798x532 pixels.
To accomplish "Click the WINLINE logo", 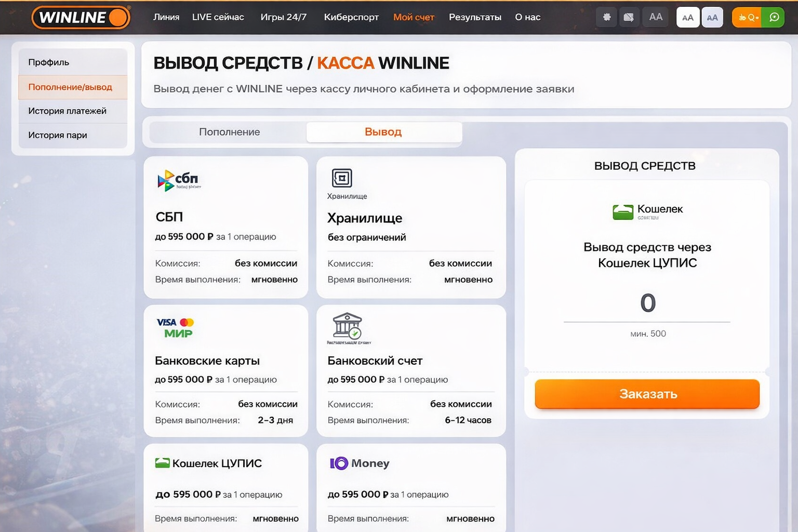I will (x=81, y=17).
